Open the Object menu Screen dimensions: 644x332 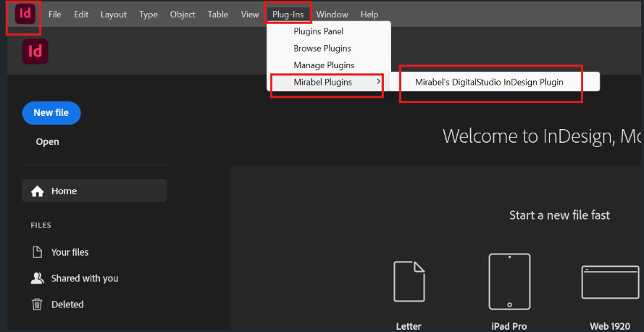pyautogui.click(x=183, y=14)
